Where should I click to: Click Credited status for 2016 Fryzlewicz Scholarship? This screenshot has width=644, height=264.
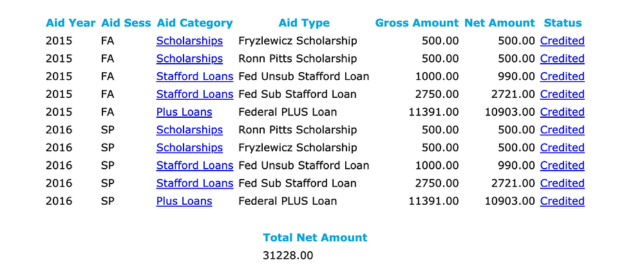(562, 148)
